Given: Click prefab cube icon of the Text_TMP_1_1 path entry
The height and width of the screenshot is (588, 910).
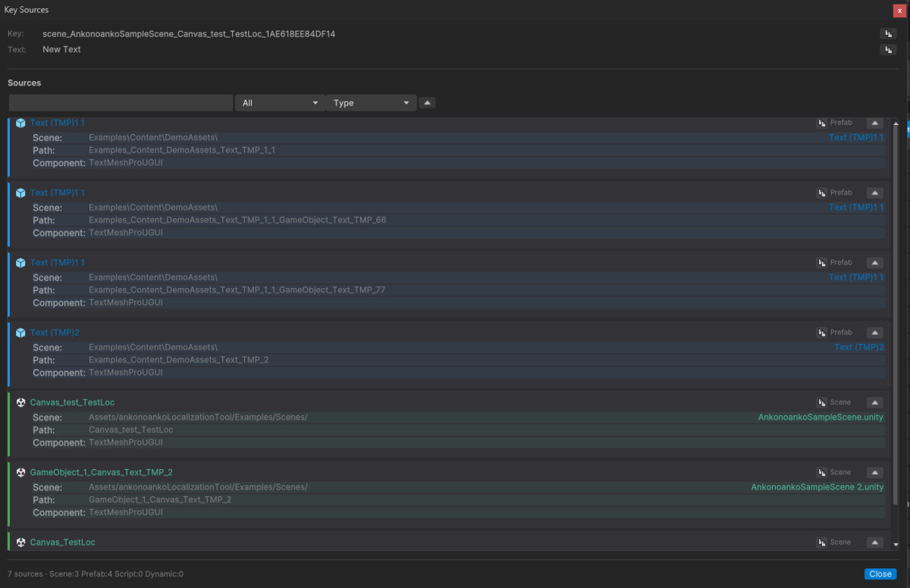Looking at the screenshot, I should [x=20, y=123].
